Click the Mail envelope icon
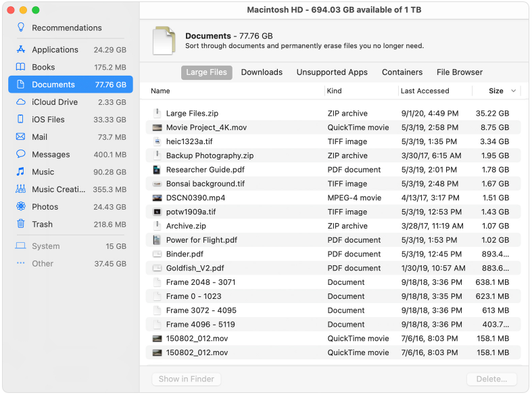The width and height of the screenshot is (532, 395). pos(20,137)
